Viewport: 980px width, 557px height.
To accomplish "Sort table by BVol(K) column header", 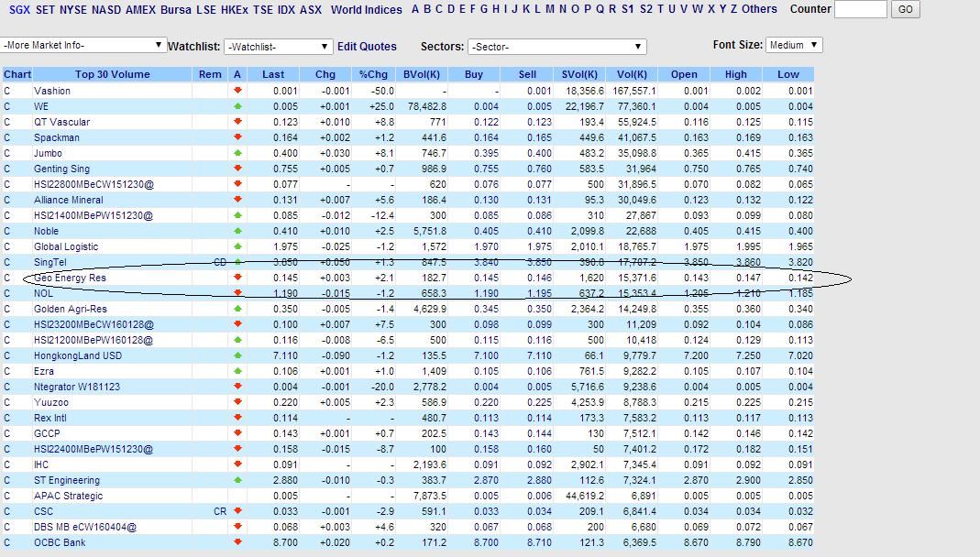I will click(422, 74).
